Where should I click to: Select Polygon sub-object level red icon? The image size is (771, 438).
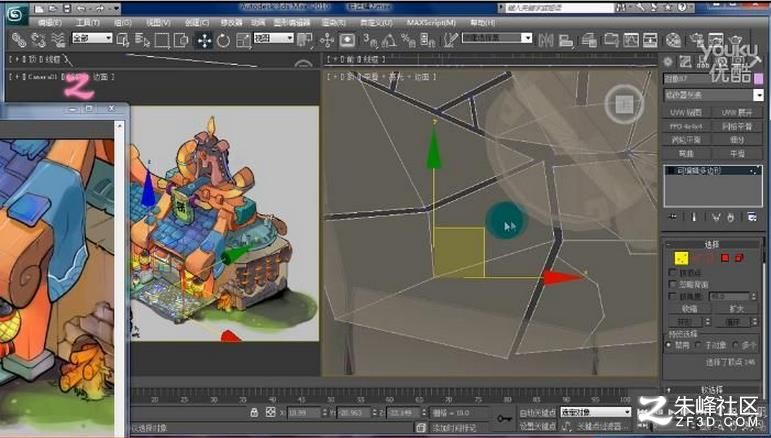coord(725,258)
